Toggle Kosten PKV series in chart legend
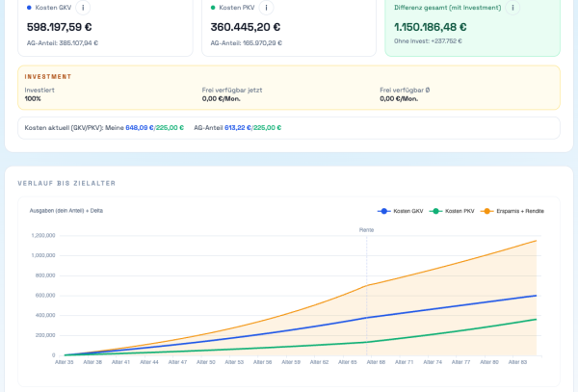578x392 pixels. [x=455, y=210]
